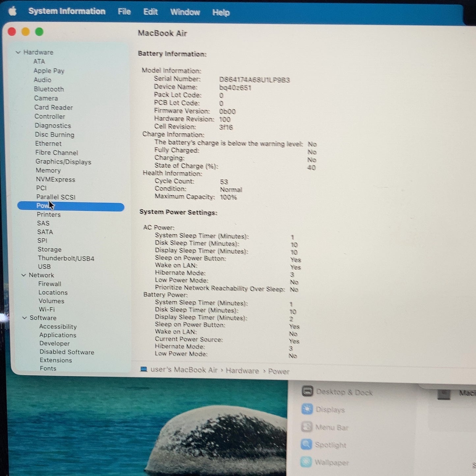Image resolution: width=476 pixels, height=476 pixels.
Task: Collapse the Network section
Action: (23, 275)
